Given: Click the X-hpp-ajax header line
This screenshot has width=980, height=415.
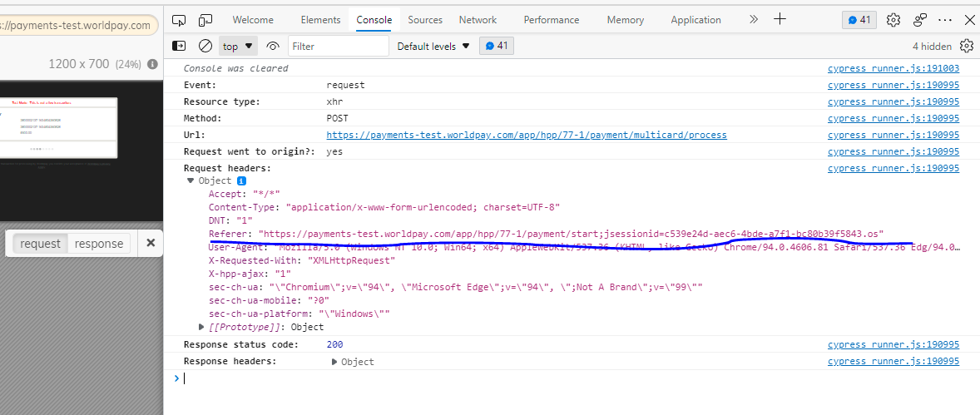Looking at the screenshot, I should 250,274.
